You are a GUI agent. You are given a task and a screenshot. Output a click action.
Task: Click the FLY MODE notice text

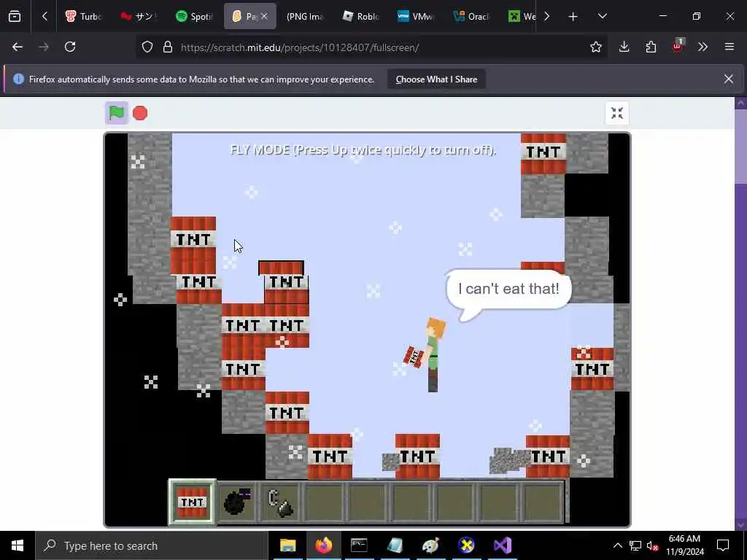click(363, 150)
